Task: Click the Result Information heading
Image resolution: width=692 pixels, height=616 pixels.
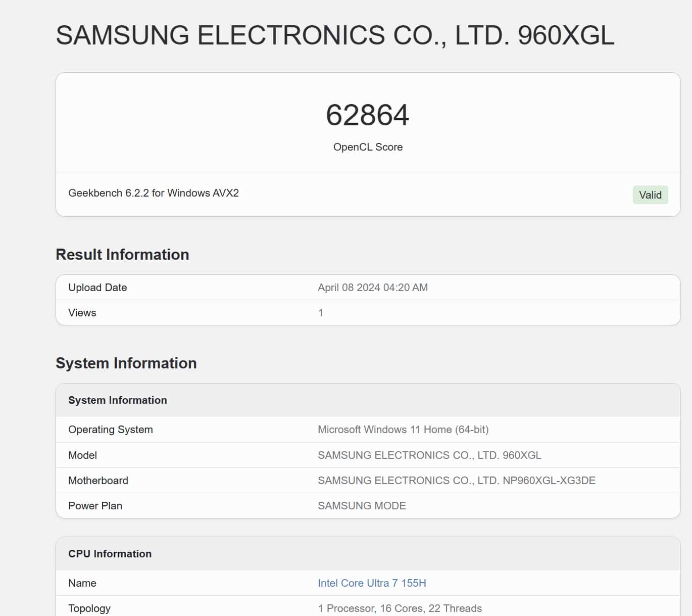Action: [122, 254]
